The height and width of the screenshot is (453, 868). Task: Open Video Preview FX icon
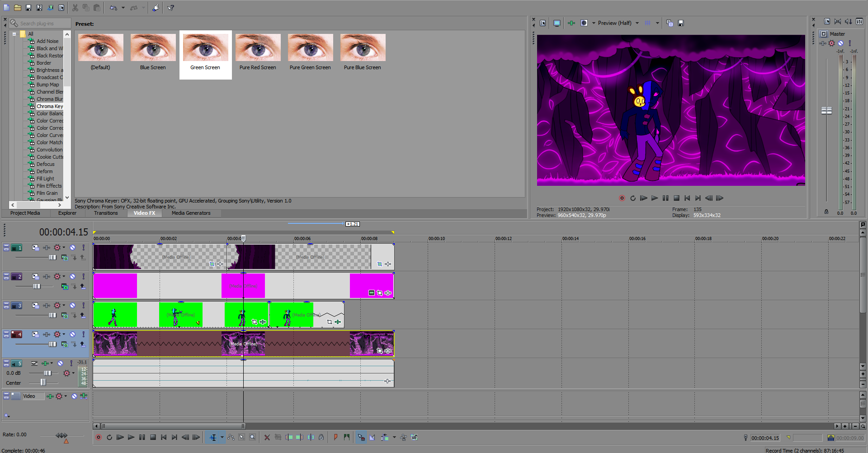tap(571, 23)
